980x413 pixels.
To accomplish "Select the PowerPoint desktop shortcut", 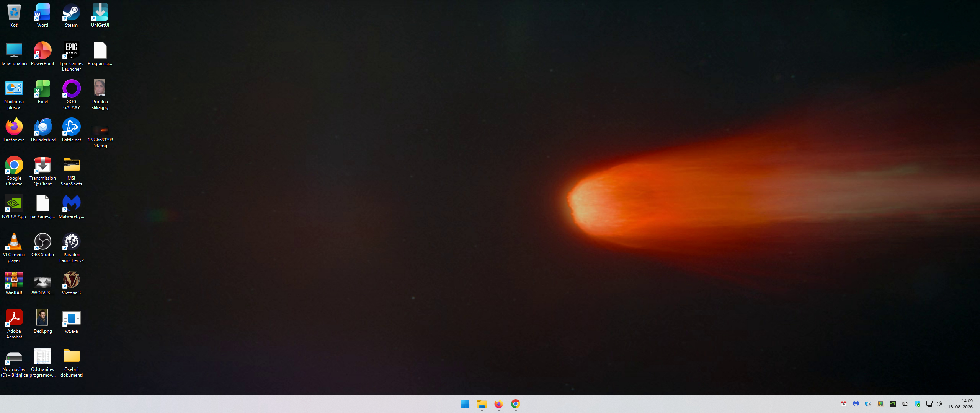I will click(42, 54).
